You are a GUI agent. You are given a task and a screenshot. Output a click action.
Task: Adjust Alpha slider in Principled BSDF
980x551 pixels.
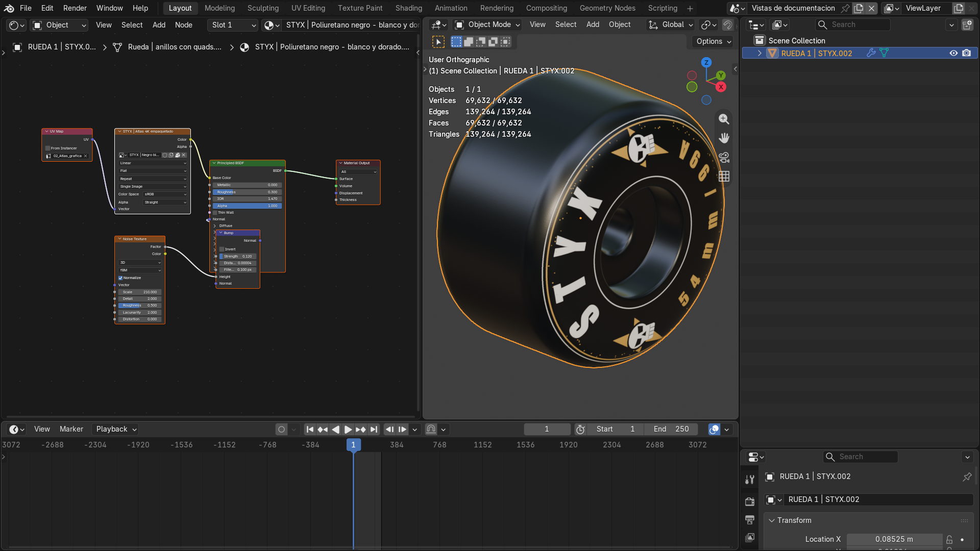[x=247, y=206]
